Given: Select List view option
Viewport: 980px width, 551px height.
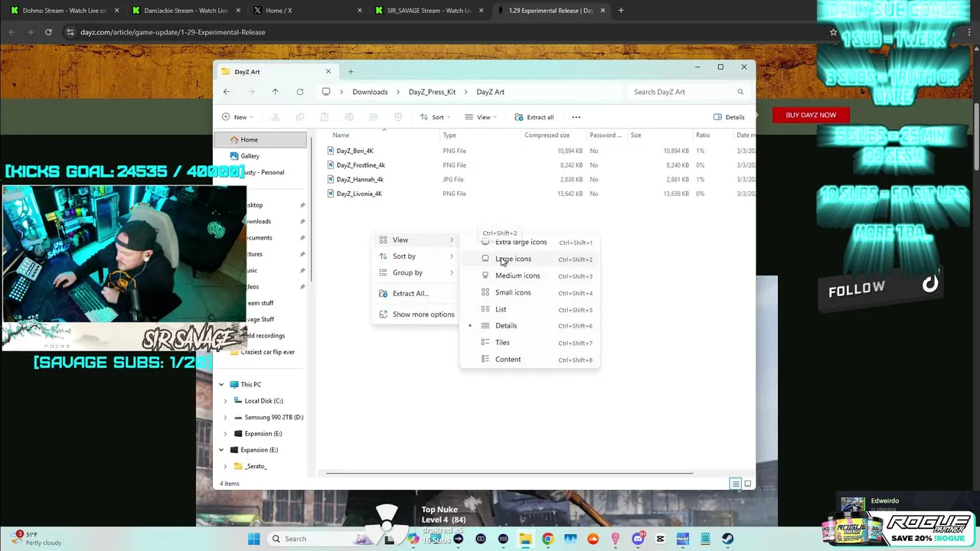Looking at the screenshot, I should click(530, 309).
